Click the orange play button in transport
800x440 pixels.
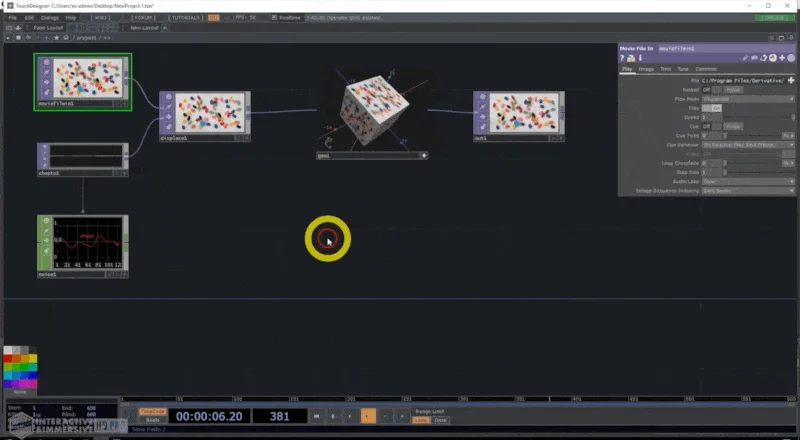click(367, 416)
